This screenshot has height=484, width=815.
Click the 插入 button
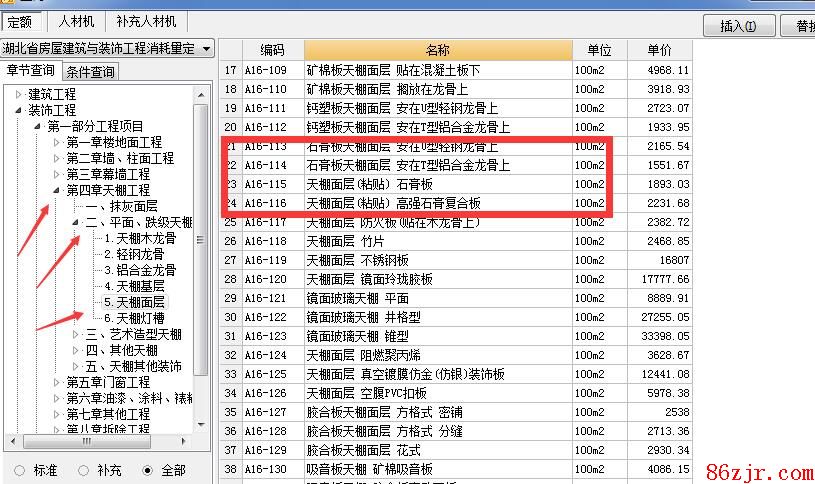click(738, 26)
